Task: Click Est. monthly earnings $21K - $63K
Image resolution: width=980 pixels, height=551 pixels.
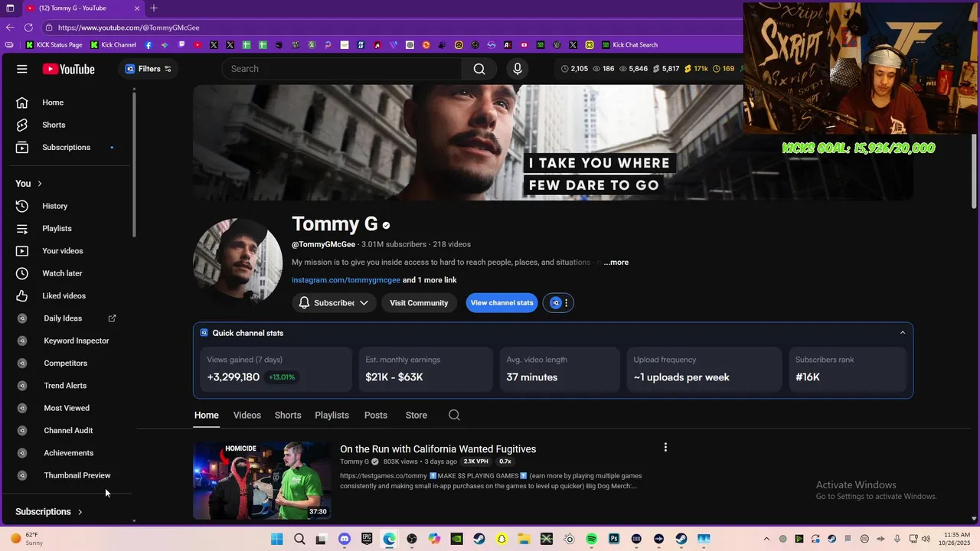Action: tap(426, 370)
